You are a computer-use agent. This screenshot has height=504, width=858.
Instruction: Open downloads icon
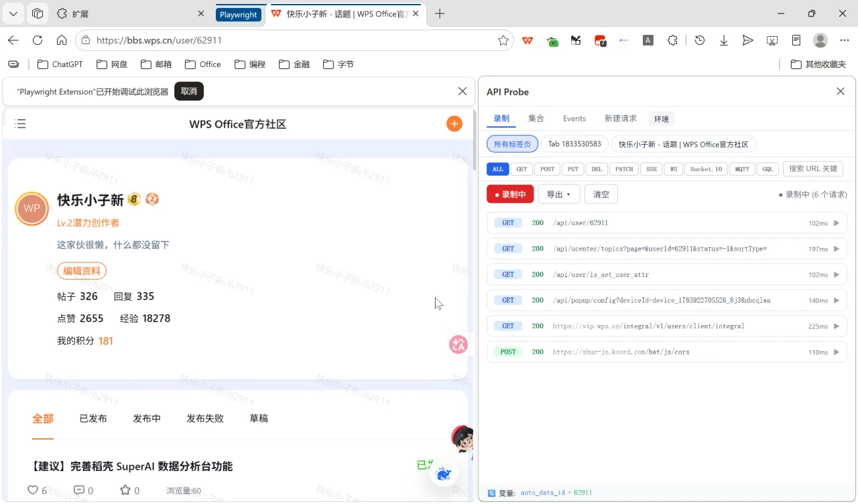point(724,40)
